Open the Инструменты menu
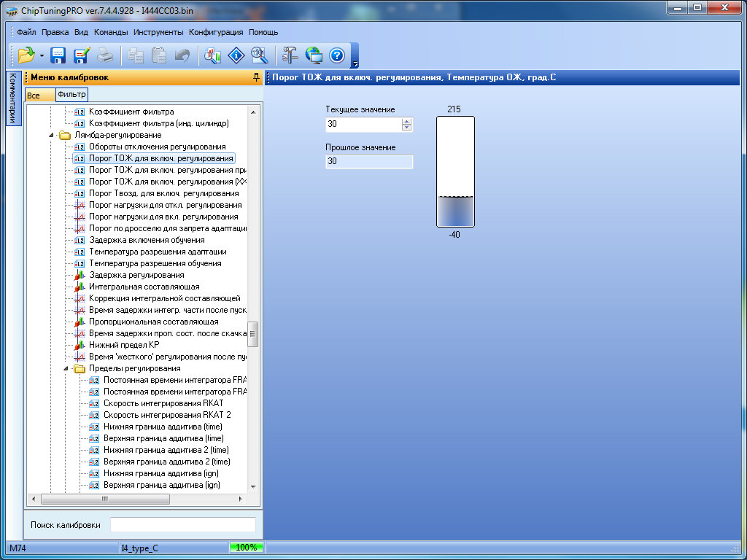Image resolution: width=747 pixels, height=560 pixels. (x=158, y=32)
